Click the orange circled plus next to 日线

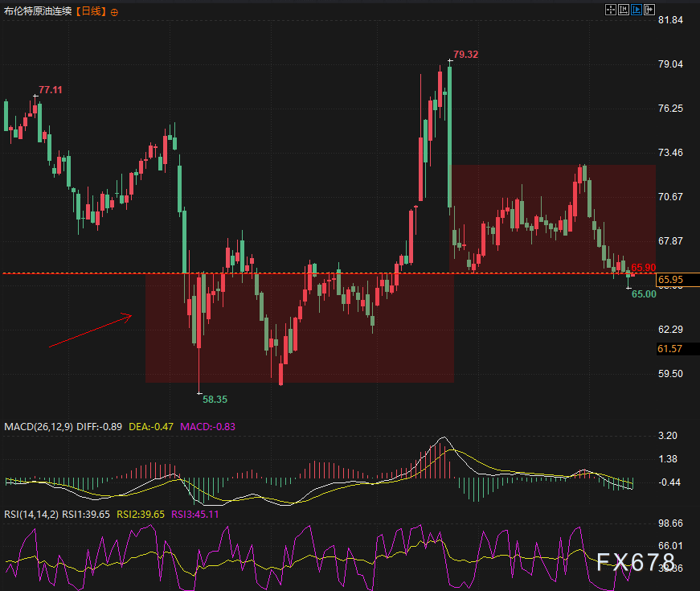click(114, 12)
